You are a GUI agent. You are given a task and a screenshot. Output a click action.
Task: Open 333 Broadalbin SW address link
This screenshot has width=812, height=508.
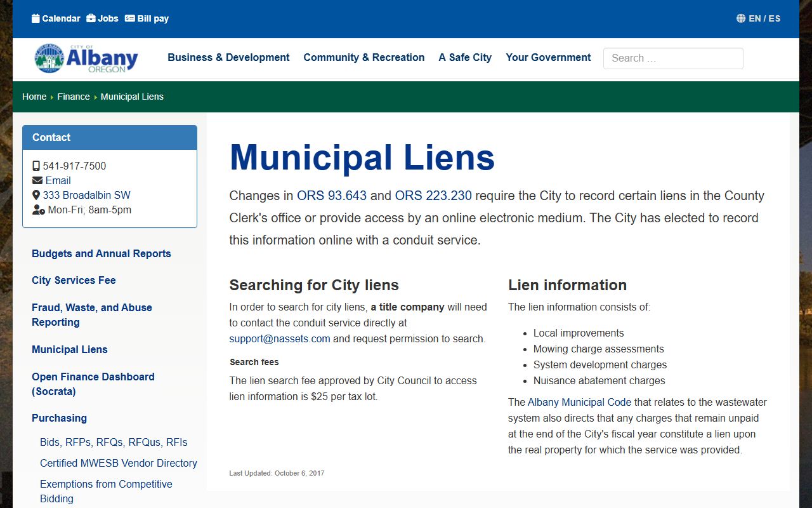86,195
